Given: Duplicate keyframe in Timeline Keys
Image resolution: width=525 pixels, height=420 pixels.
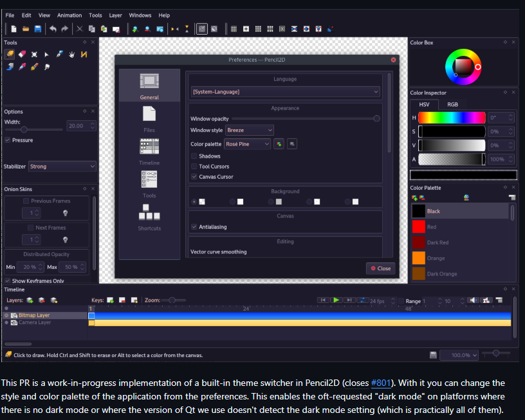Looking at the screenshot, I should click(134, 300).
